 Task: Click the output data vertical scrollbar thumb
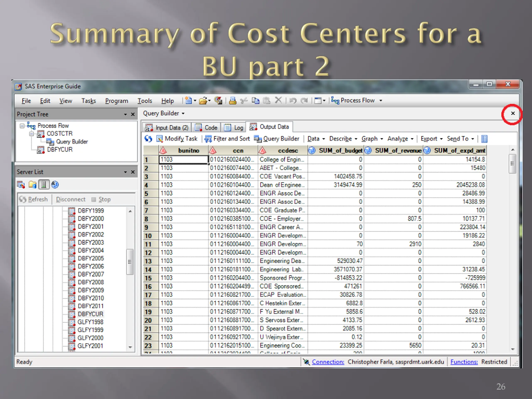coord(512,164)
